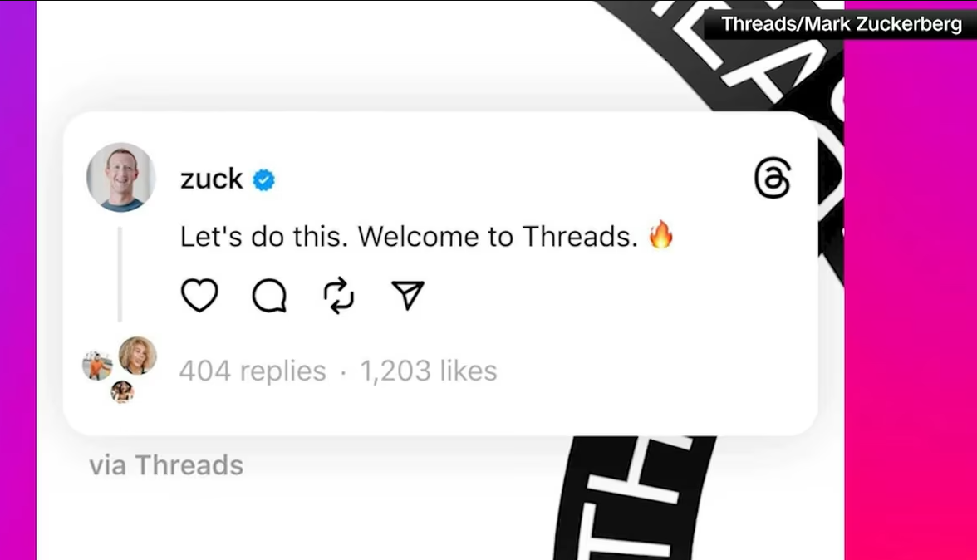Screen dimensions: 977x560
Task: Open zuck's profile picture
Action: (x=121, y=177)
